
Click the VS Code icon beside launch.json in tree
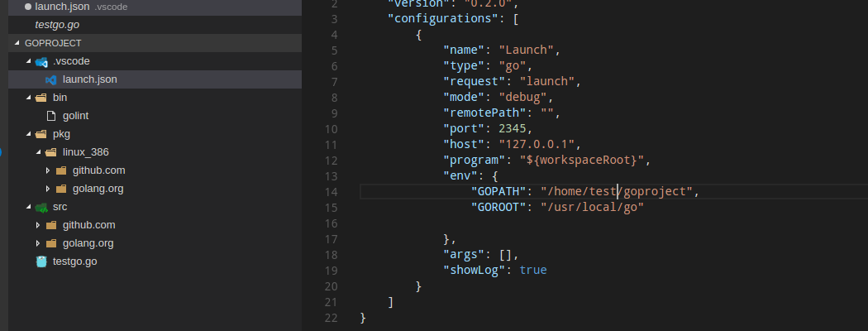pos(51,79)
